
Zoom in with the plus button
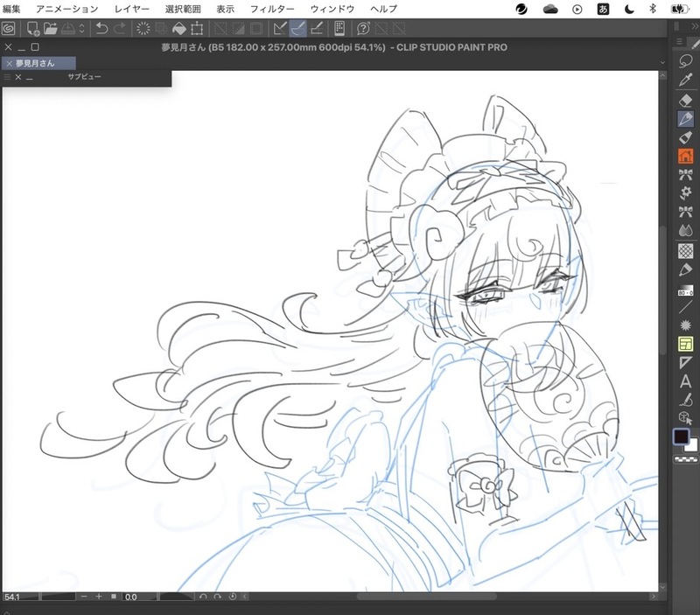point(99,597)
